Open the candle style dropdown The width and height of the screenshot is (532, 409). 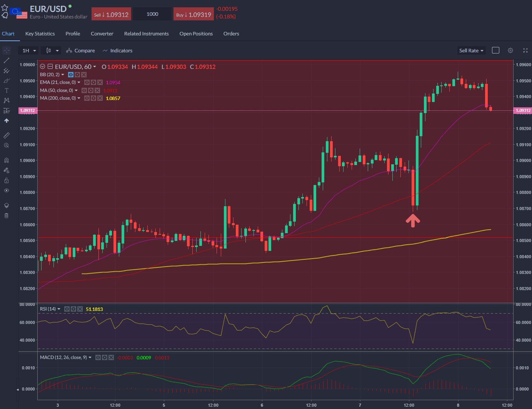click(x=51, y=50)
